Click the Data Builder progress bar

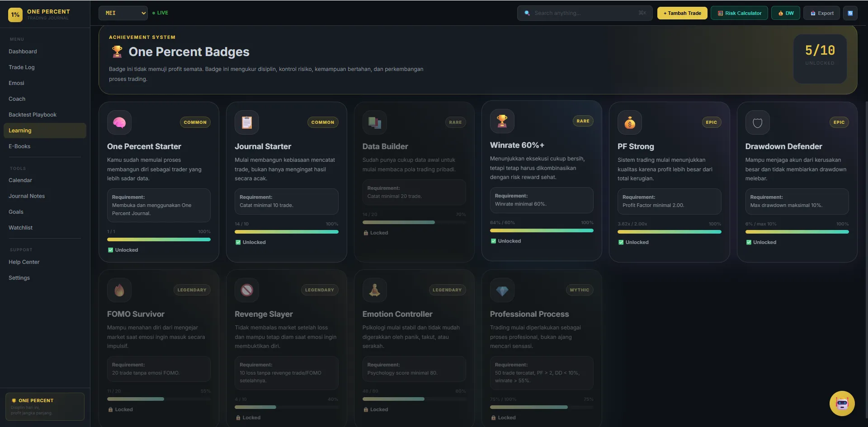click(414, 222)
